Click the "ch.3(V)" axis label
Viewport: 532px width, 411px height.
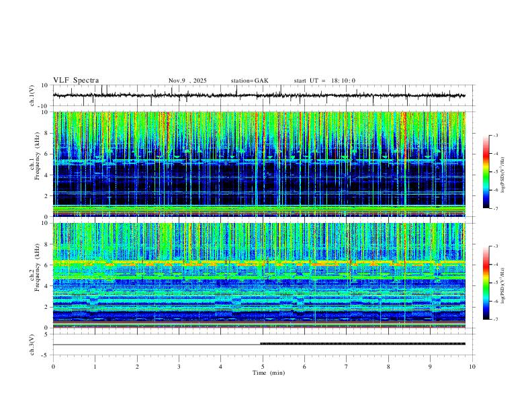click(x=32, y=345)
